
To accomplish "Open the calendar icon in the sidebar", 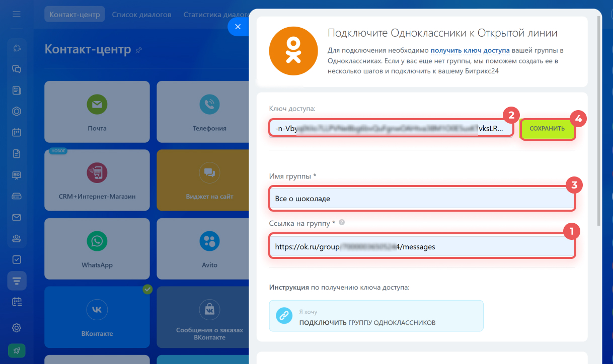I will point(17,133).
